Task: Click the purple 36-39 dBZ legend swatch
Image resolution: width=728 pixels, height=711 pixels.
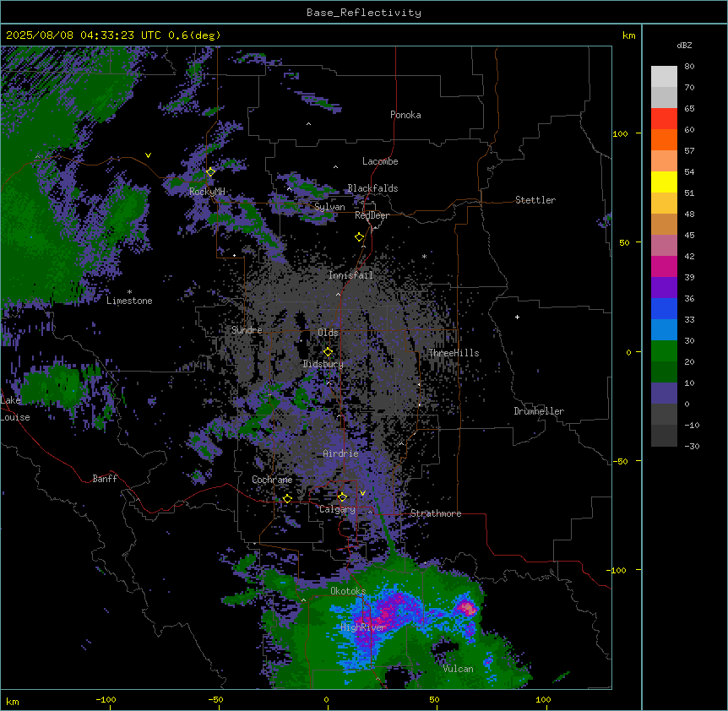Action: pos(664,288)
